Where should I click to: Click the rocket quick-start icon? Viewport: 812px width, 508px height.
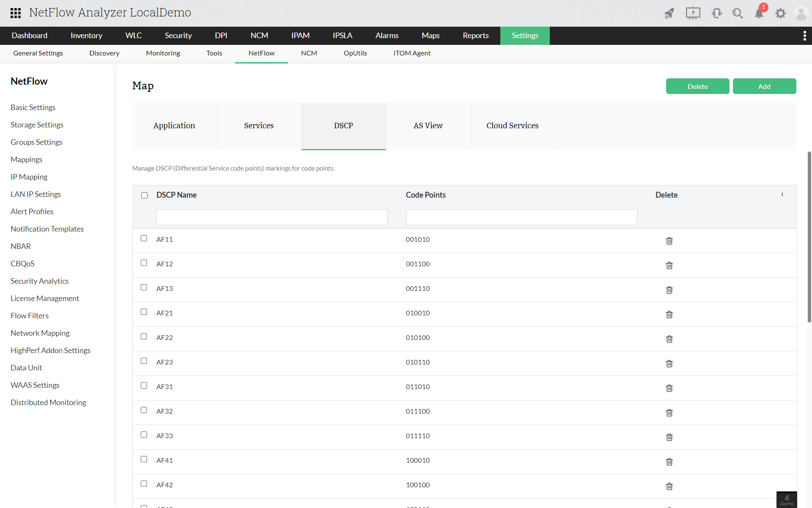tap(669, 13)
